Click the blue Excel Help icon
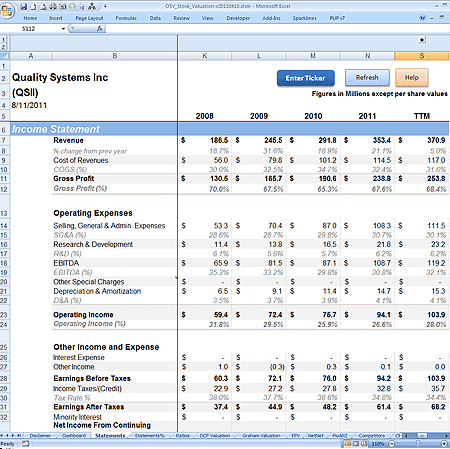 point(422,18)
